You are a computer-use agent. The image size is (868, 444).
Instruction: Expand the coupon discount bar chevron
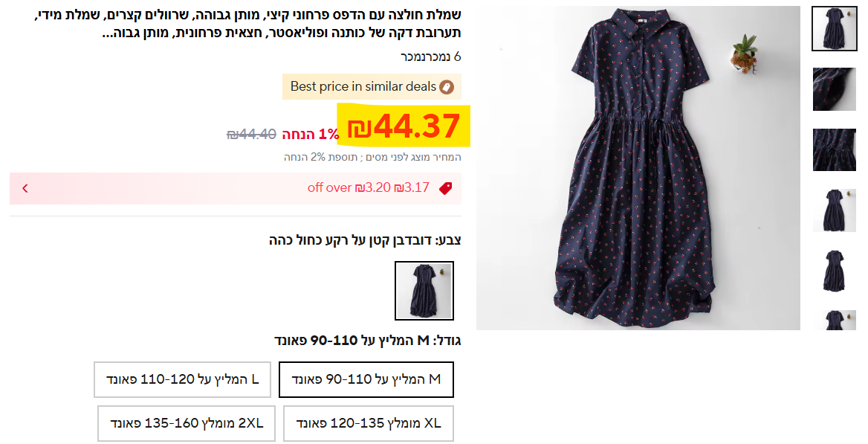click(x=25, y=188)
